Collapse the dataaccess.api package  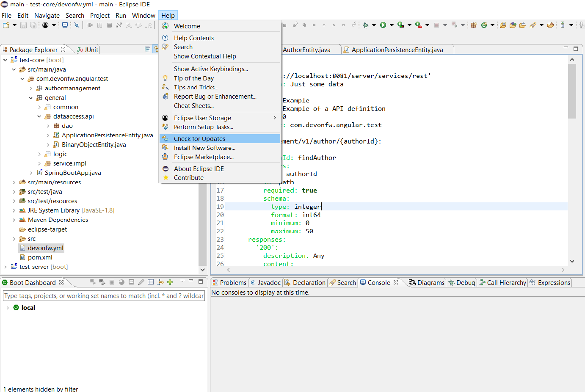point(39,116)
